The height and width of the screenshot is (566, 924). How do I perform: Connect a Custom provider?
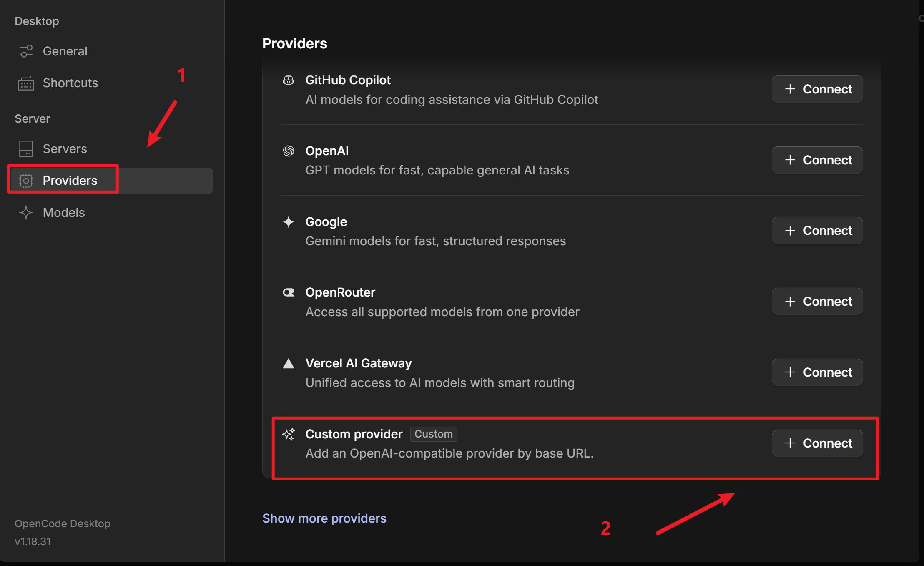click(817, 443)
